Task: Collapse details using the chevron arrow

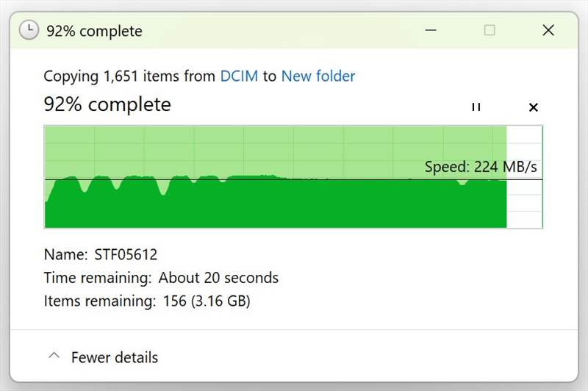Action: tap(53, 357)
